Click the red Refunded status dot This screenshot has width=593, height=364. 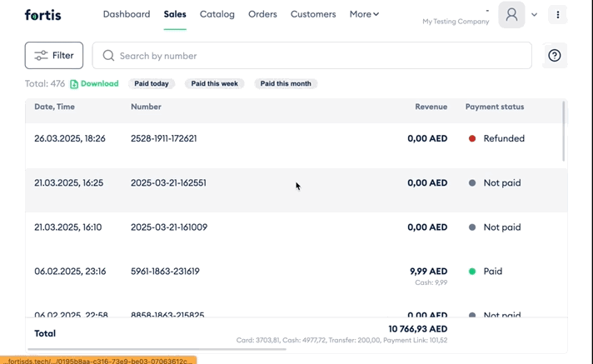(472, 138)
